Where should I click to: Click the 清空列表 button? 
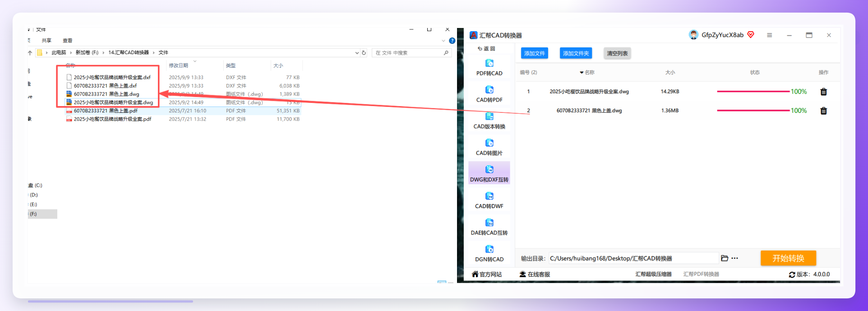617,53
